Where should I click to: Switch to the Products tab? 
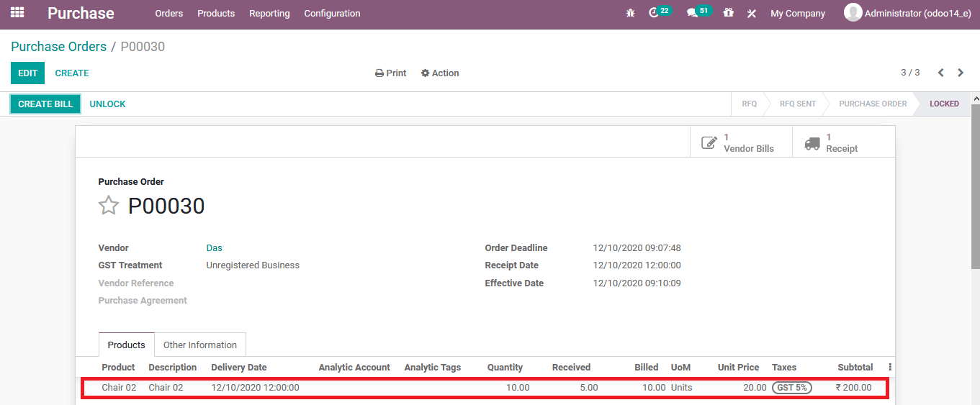coord(126,345)
